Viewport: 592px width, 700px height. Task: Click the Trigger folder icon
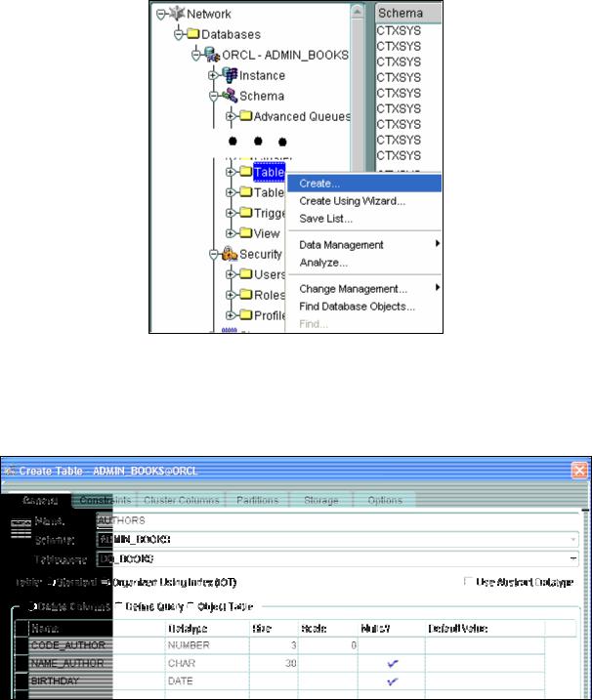pos(246,212)
